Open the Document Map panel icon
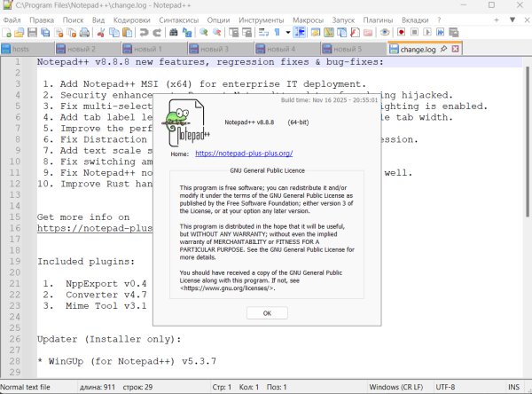Viewport: 532px width, 394px height. 328,33
